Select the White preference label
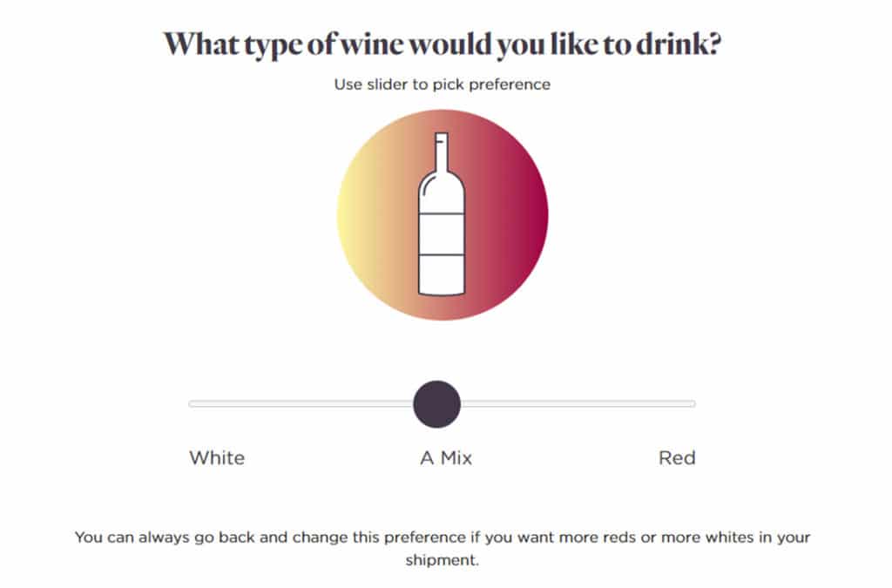The image size is (892, 588). [217, 458]
